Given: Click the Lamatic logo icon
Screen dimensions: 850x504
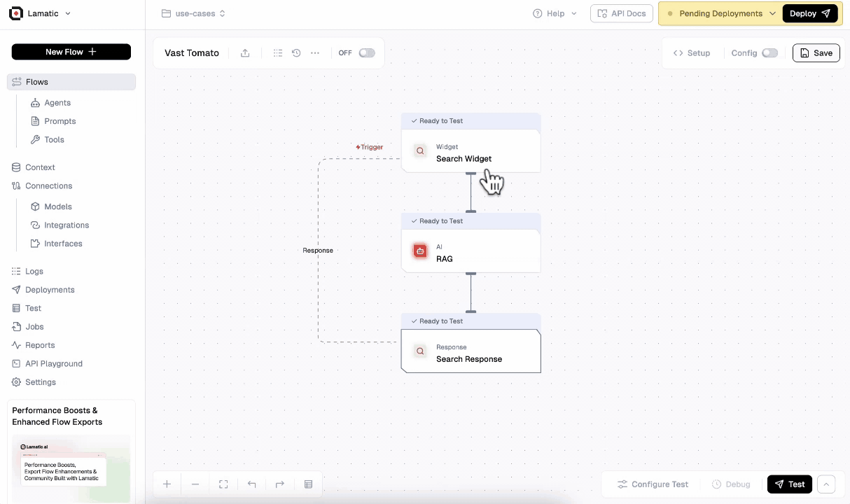Looking at the screenshot, I should coord(15,13).
